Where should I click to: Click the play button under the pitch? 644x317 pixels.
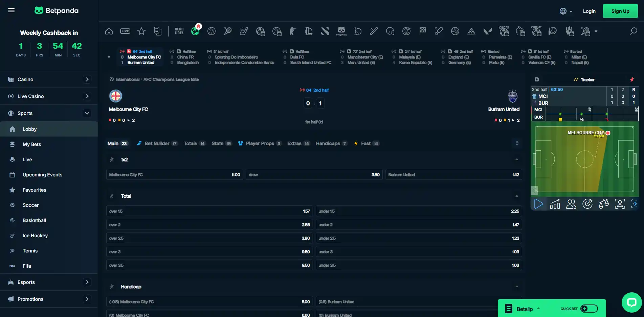coord(538,204)
